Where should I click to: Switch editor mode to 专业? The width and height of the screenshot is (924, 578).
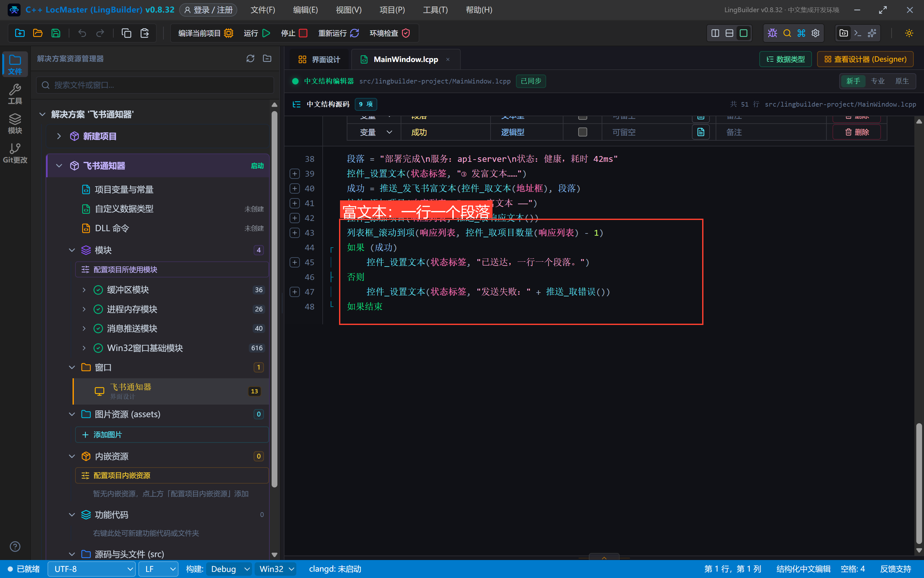877,81
